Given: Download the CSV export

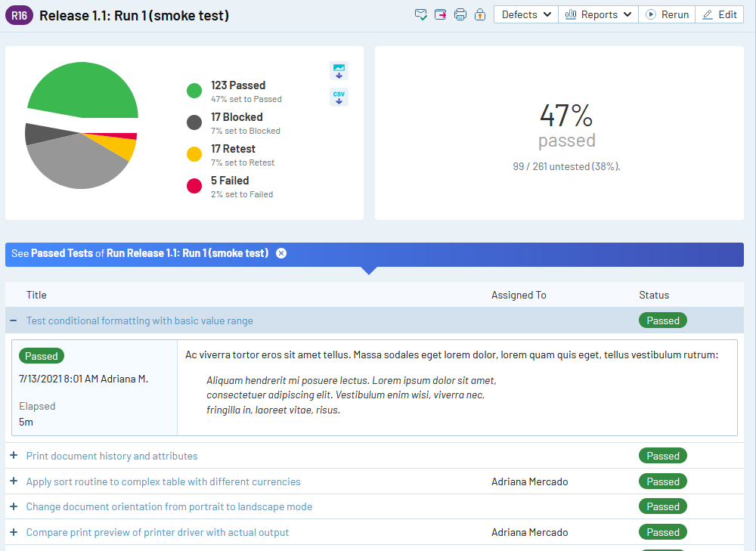Looking at the screenshot, I should click(339, 98).
